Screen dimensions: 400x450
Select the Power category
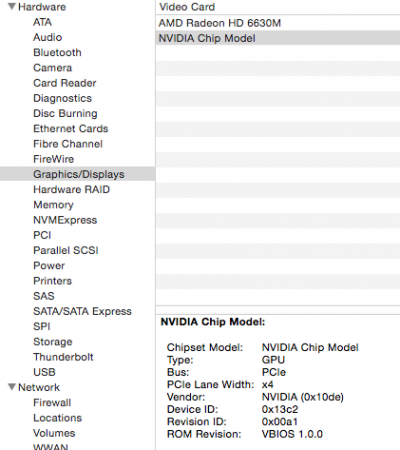(x=49, y=266)
